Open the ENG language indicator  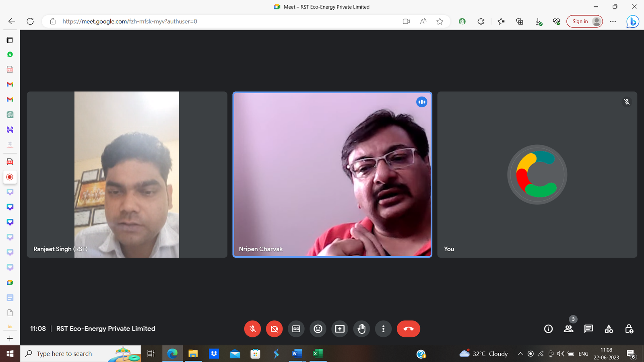click(583, 354)
